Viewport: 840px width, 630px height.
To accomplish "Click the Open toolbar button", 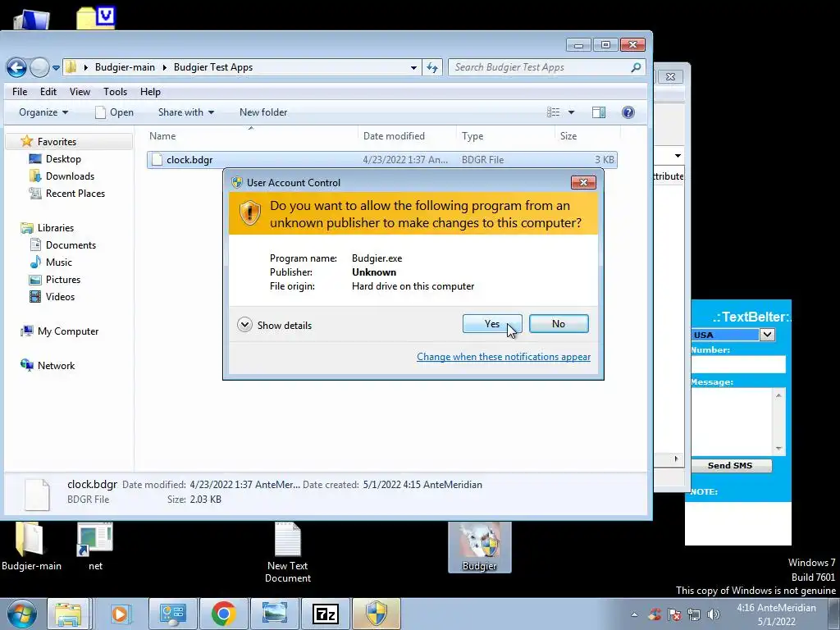I will [x=114, y=112].
